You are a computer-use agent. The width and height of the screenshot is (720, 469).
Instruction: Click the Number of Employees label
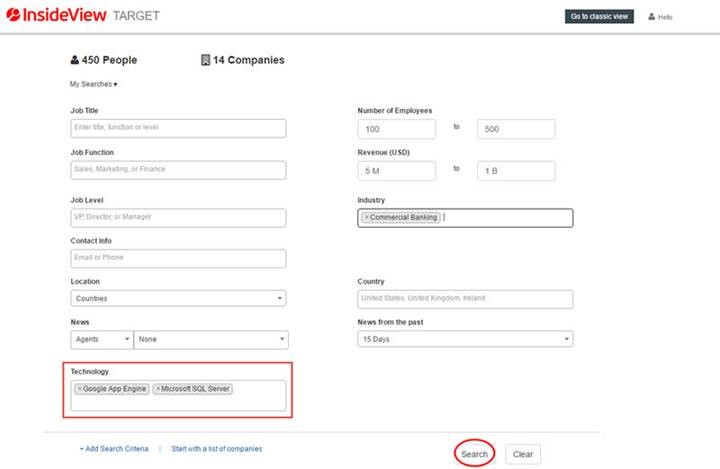394,111
